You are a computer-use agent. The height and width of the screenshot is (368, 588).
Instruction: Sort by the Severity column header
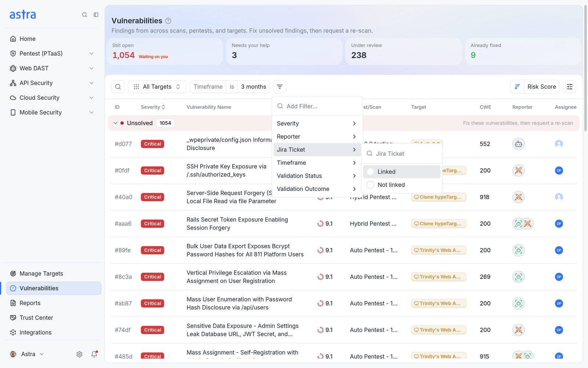[153, 107]
